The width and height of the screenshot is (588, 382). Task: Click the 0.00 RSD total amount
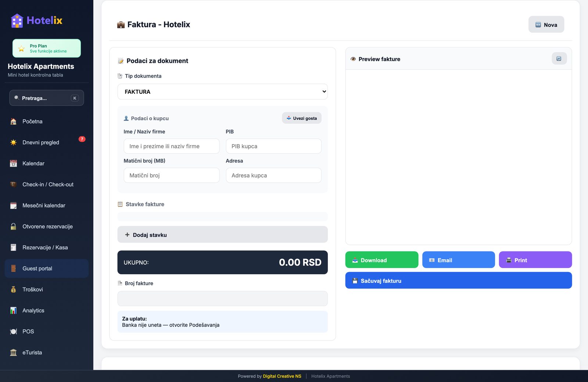(x=300, y=262)
